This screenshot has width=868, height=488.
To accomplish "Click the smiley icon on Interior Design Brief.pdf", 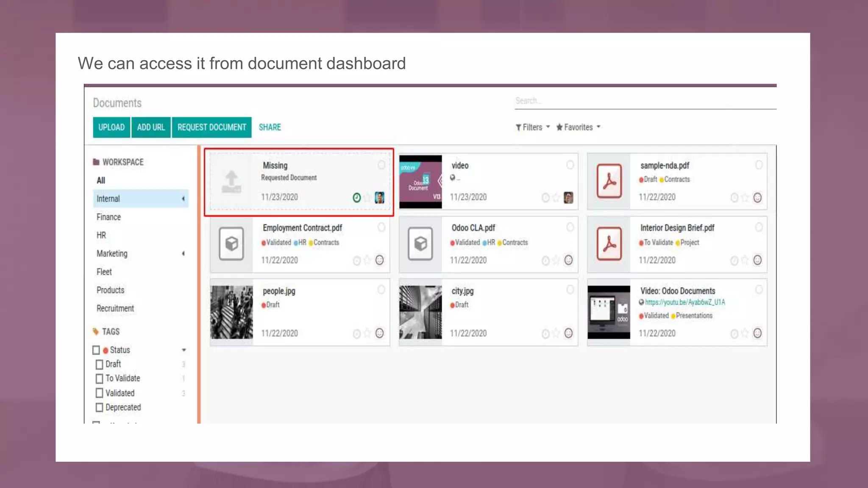I will (x=757, y=260).
